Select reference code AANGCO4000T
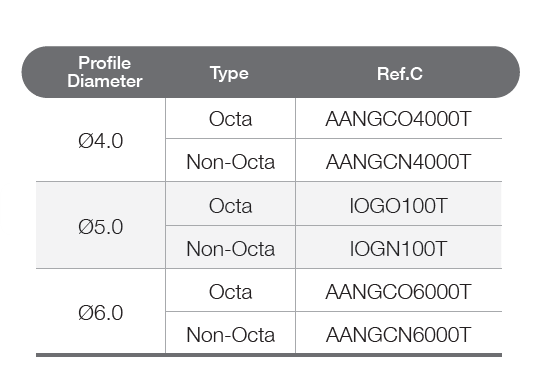The width and height of the screenshot is (537, 388). (x=398, y=119)
